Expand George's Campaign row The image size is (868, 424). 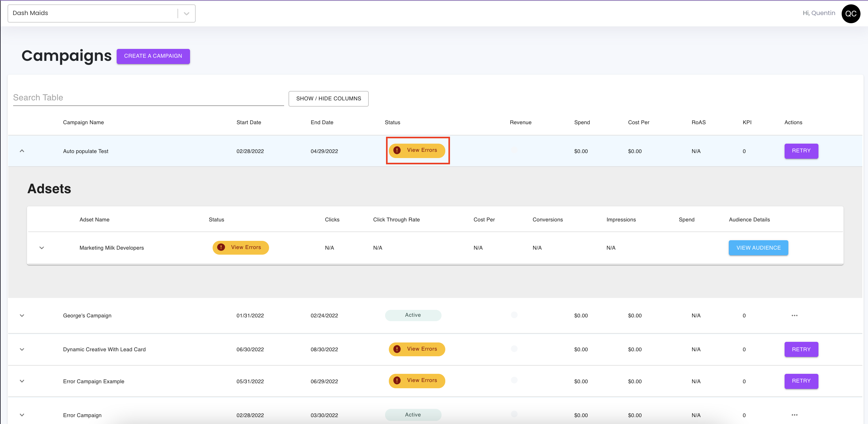22,315
